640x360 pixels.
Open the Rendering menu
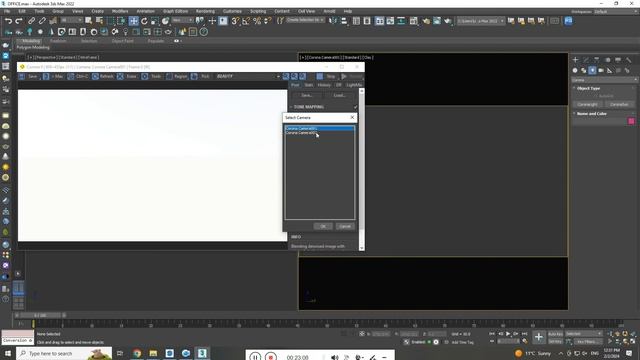(x=205, y=11)
